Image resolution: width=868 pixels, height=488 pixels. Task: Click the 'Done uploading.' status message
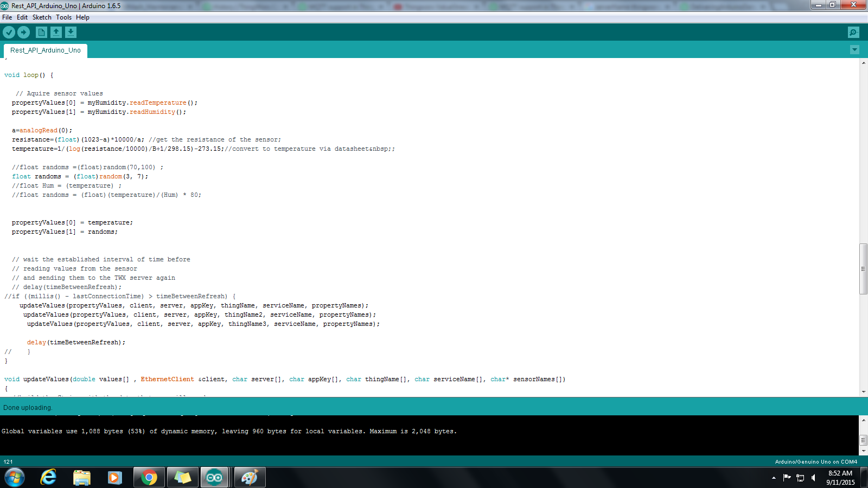point(28,408)
